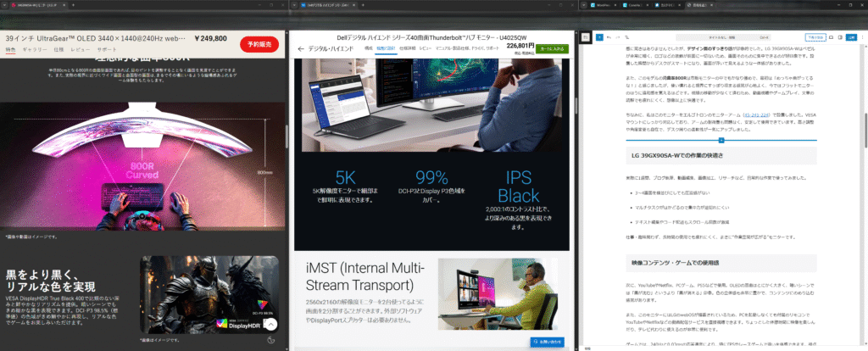
Task: Close the LG monitor browser tab
Action: [64, 5]
